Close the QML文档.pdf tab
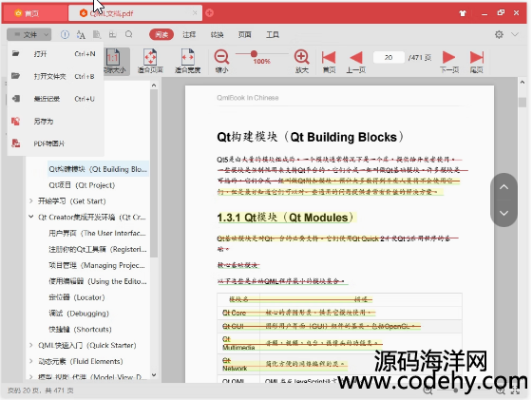This screenshot has width=532, height=400. coord(195,13)
